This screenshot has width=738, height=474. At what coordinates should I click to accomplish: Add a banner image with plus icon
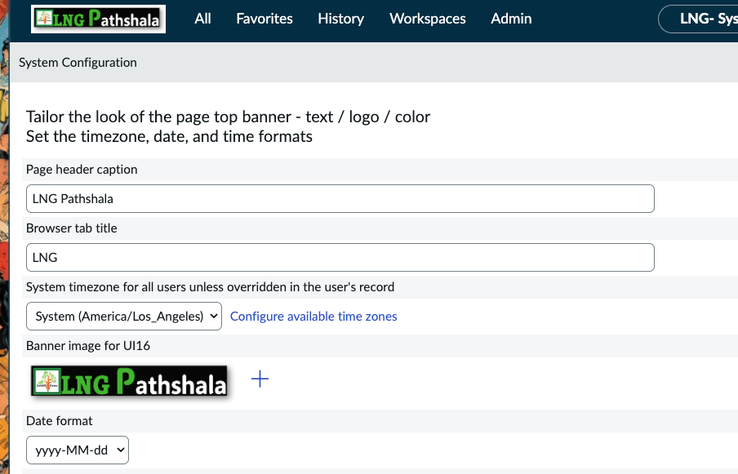pos(260,379)
